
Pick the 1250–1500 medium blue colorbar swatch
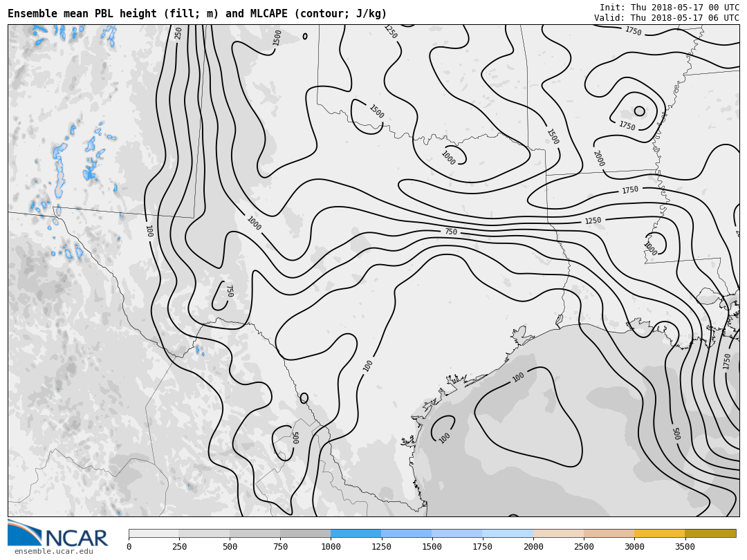406,534
